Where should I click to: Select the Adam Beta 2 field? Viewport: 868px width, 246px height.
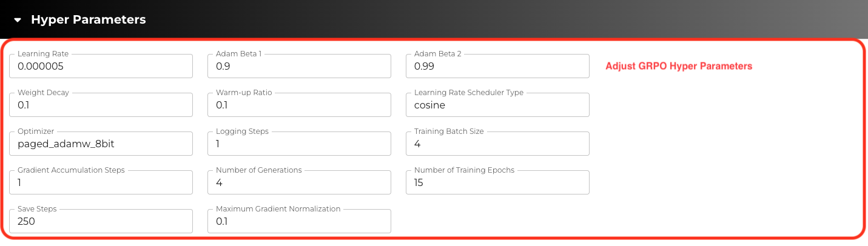497,67
